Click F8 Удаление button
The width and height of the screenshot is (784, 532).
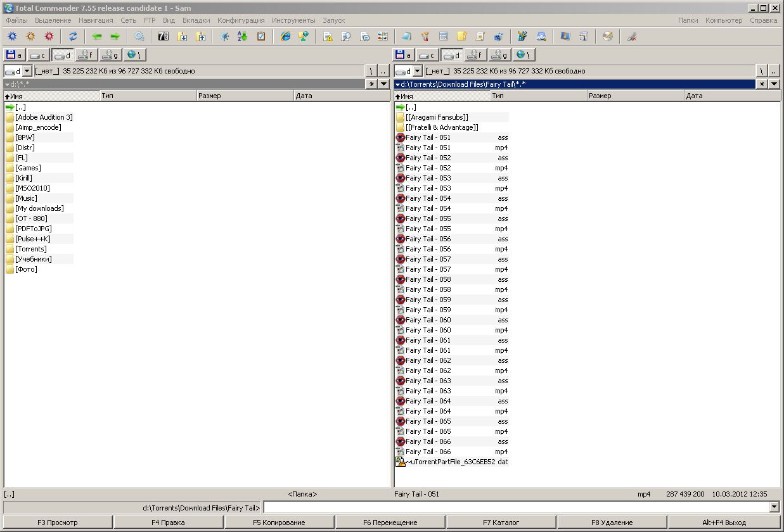[612, 522]
